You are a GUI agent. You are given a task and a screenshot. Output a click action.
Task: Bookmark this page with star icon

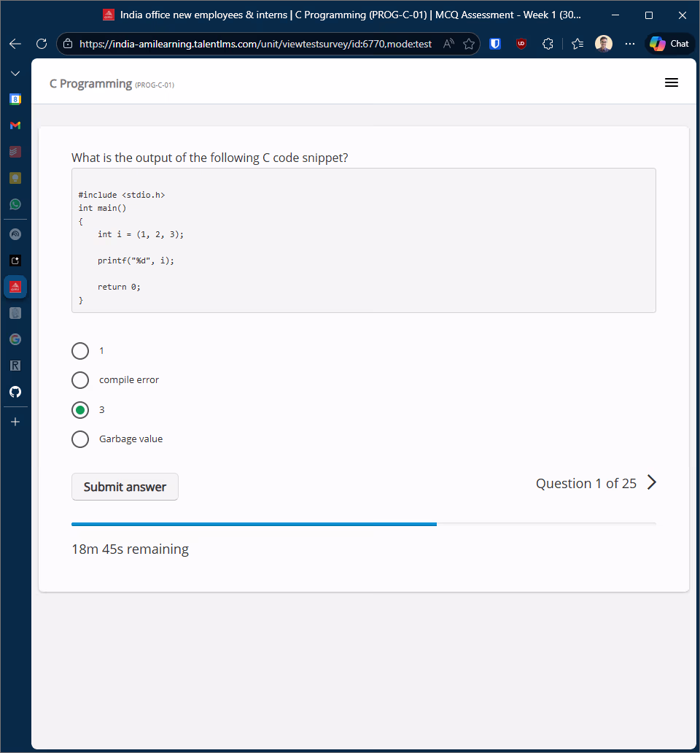[469, 44]
